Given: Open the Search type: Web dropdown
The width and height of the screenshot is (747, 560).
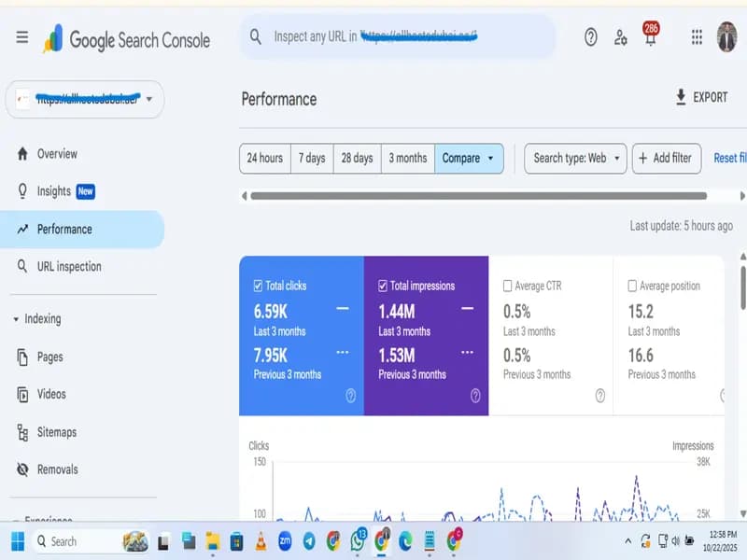Looking at the screenshot, I should (575, 158).
